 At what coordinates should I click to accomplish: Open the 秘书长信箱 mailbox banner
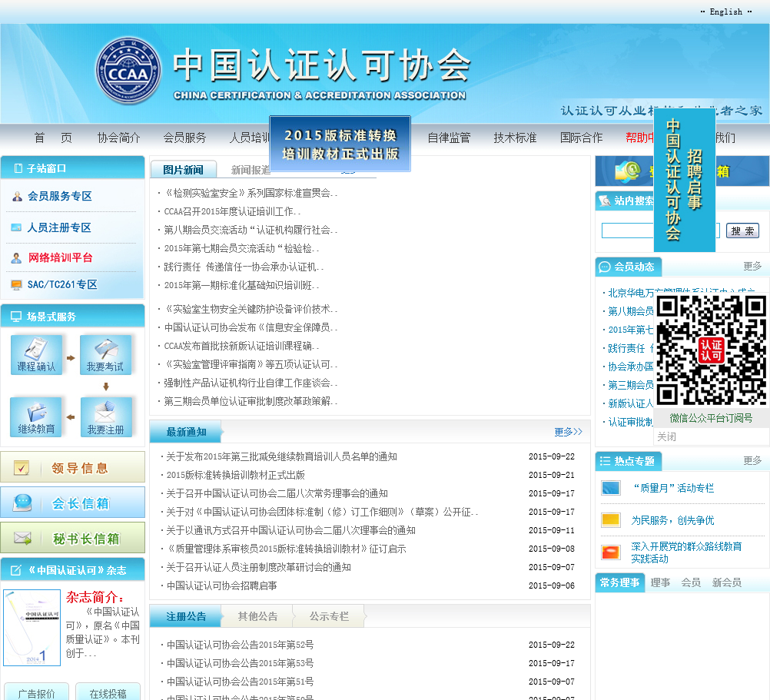[x=72, y=538]
